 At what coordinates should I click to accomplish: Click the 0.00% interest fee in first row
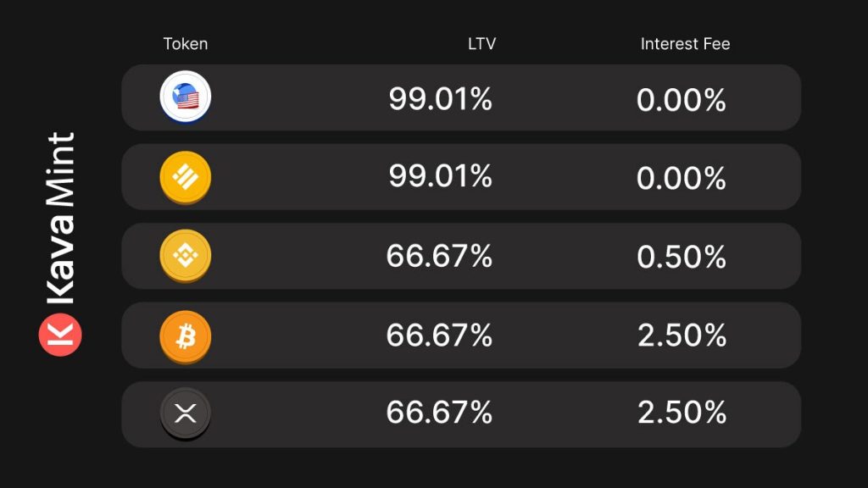682,100
